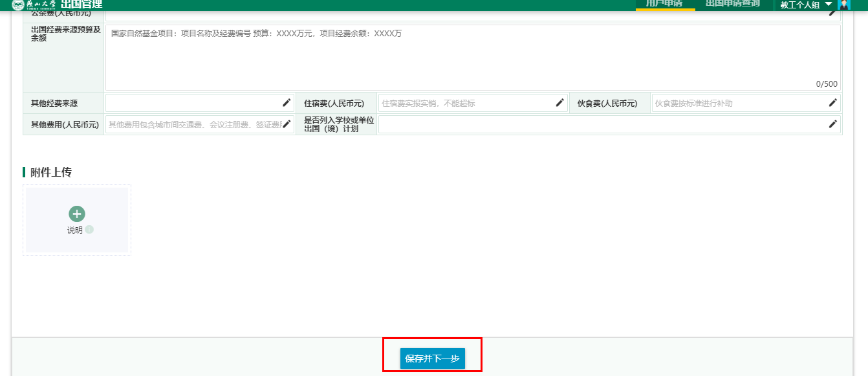Open the 是否列入学校或单位出国（境）计划 selection field
This screenshot has height=376, width=868.
click(x=602, y=124)
